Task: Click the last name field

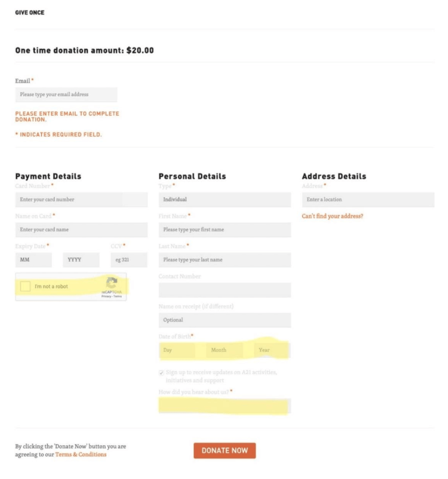Action: pyautogui.click(x=224, y=260)
